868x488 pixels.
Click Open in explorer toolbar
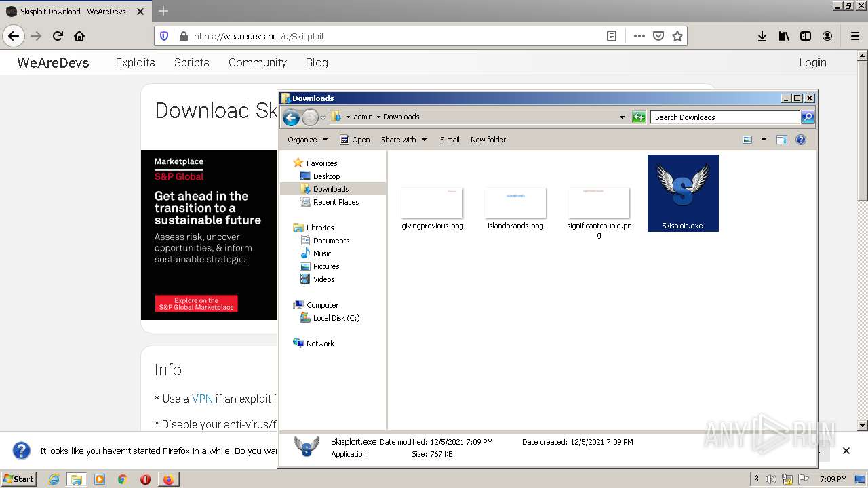(x=355, y=140)
